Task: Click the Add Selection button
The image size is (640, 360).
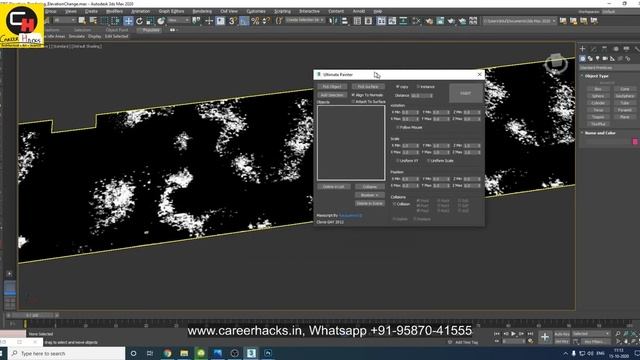Action: tap(332, 95)
